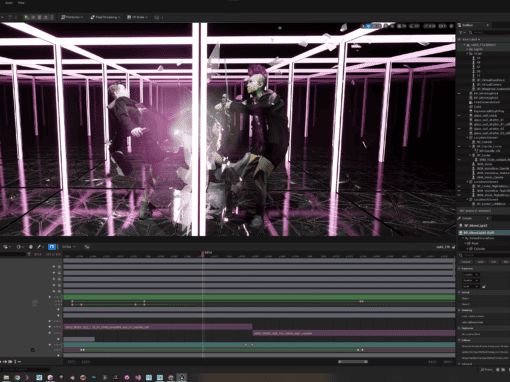510x382 pixels.
Task: Select ExponentialHeightFog in the Outliner
Action: (488, 111)
